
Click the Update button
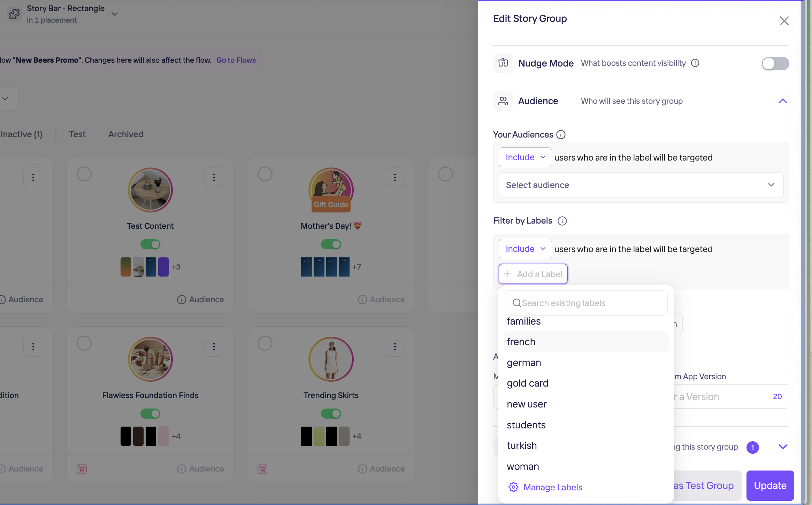coord(770,485)
